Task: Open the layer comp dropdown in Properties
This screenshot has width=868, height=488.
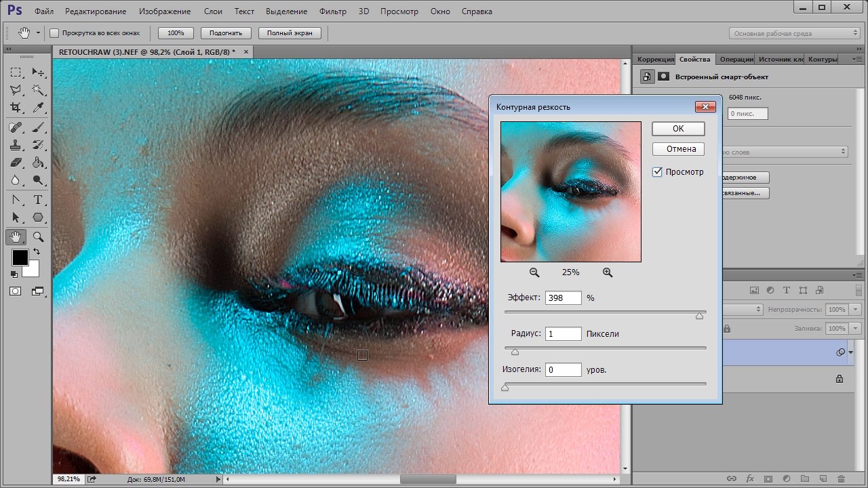Action: pos(785,152)
